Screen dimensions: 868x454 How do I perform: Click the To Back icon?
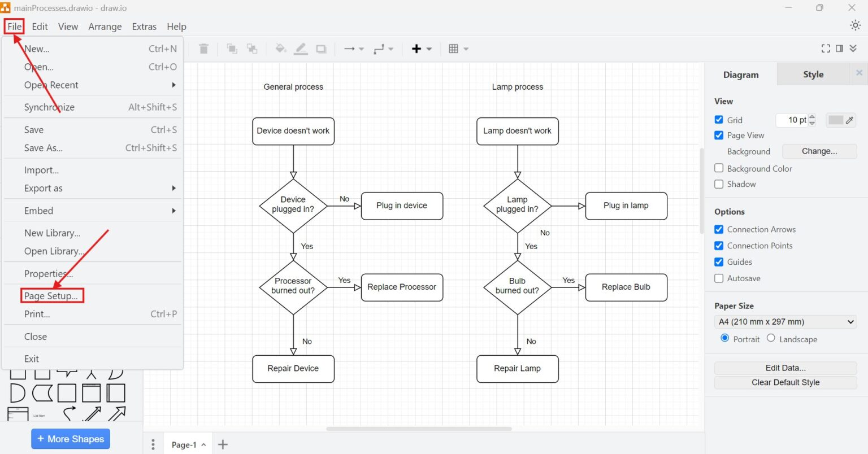[x=252, y=49]
